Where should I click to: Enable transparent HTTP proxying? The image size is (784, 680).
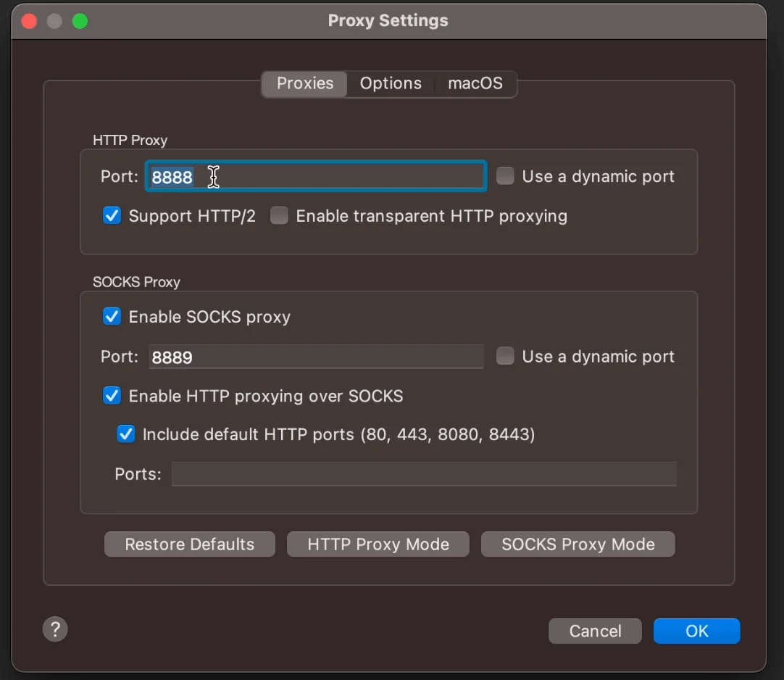pyautogui.click(x=279, y=215)
